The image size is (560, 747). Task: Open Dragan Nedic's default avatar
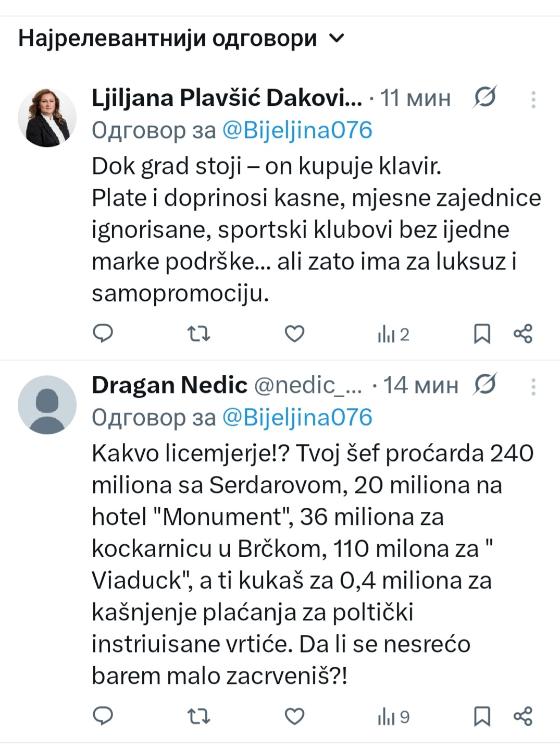[x=47, y=405]
